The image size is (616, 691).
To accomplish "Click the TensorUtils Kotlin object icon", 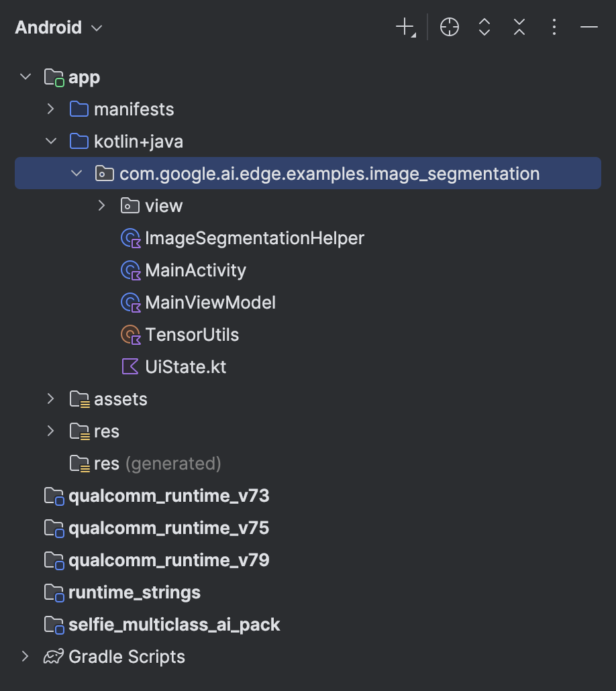I will coord(130,335).
